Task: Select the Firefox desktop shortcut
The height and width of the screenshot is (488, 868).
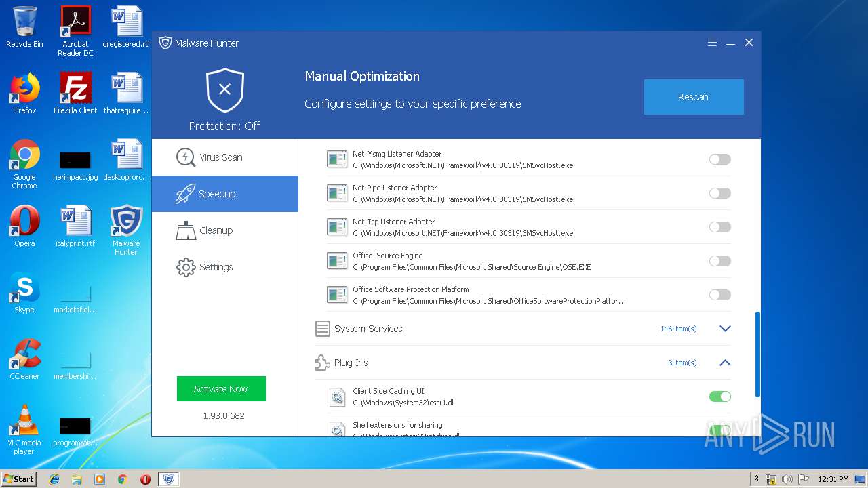Action: tap(24, 93)
